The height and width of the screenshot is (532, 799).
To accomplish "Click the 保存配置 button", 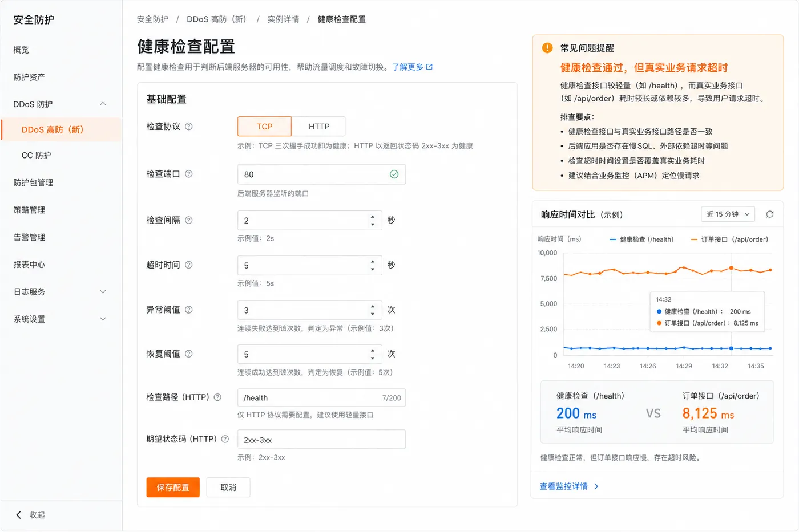I will pos(173,488).
